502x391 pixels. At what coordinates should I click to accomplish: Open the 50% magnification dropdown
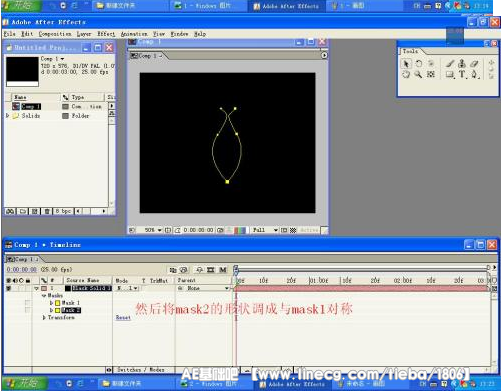click(153, 230)
